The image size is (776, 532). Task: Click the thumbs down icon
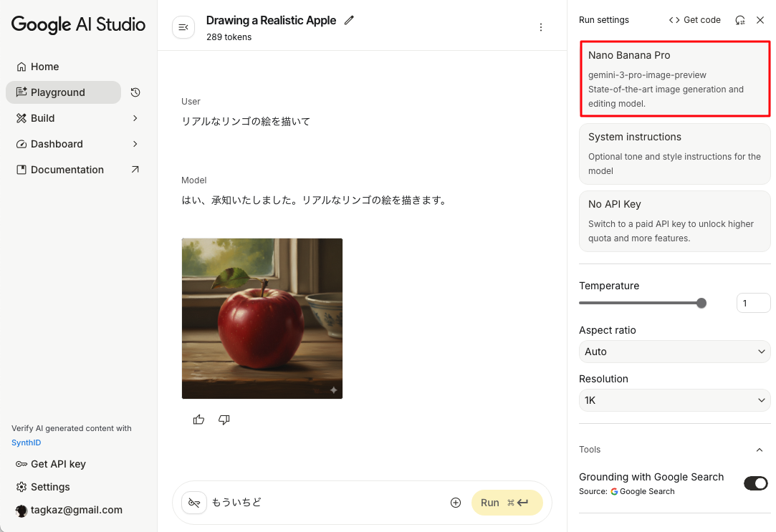224,420
